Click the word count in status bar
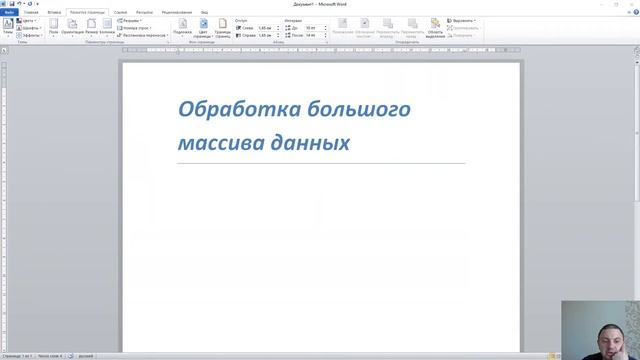This screenshot has height=360, width=640. point(50,356)
